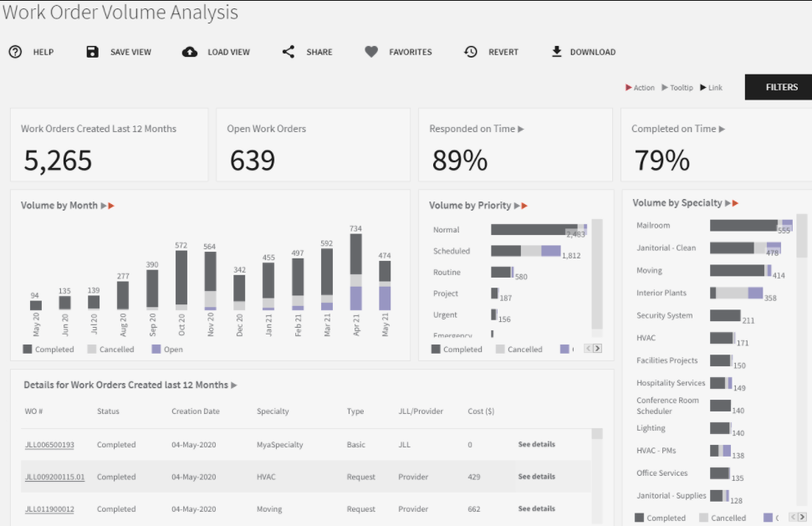Click next arrow in Volume by Priority legend
Screen dimensions: 812x526
(x=597, y=349)
